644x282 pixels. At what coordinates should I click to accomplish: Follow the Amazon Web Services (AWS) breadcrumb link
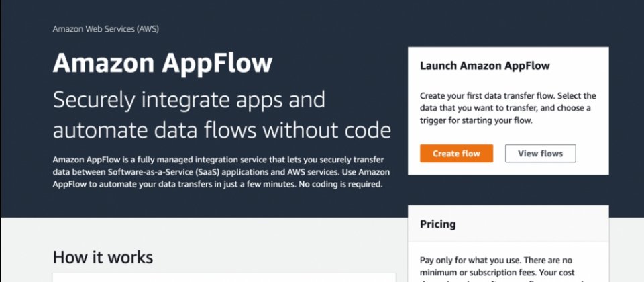click(x=105, y=29)
